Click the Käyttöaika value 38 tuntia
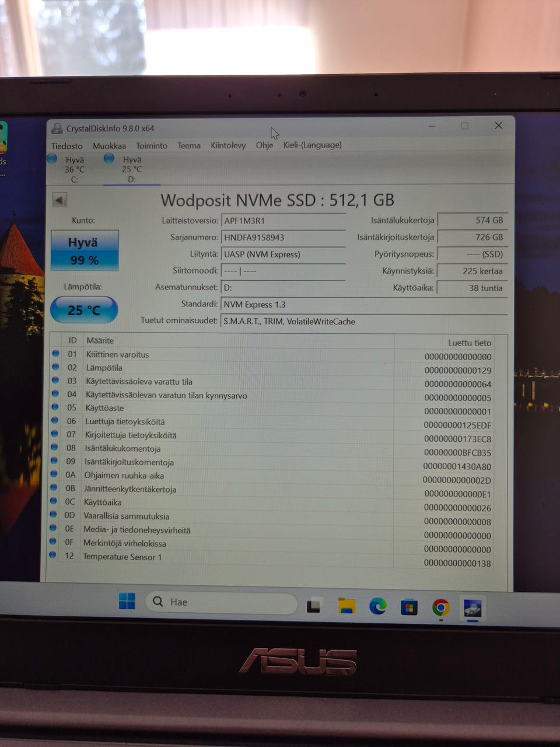 click(472, 288)
